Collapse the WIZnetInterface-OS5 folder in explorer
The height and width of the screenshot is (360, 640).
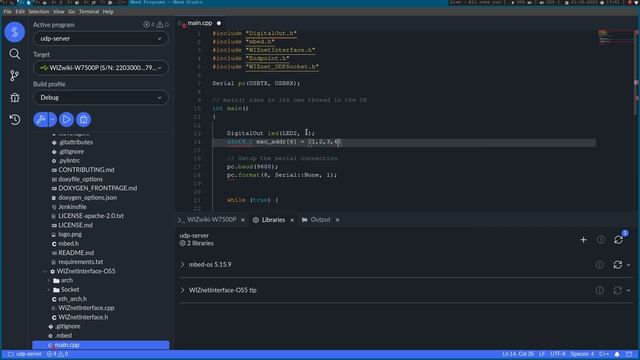[45, 271]
